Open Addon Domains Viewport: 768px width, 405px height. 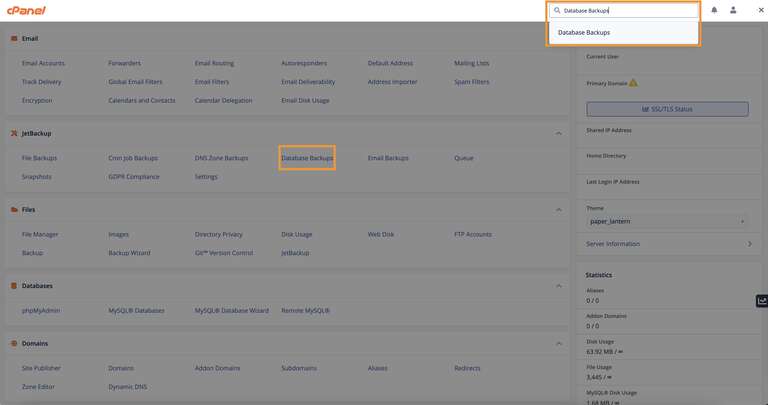coord(217,368)
